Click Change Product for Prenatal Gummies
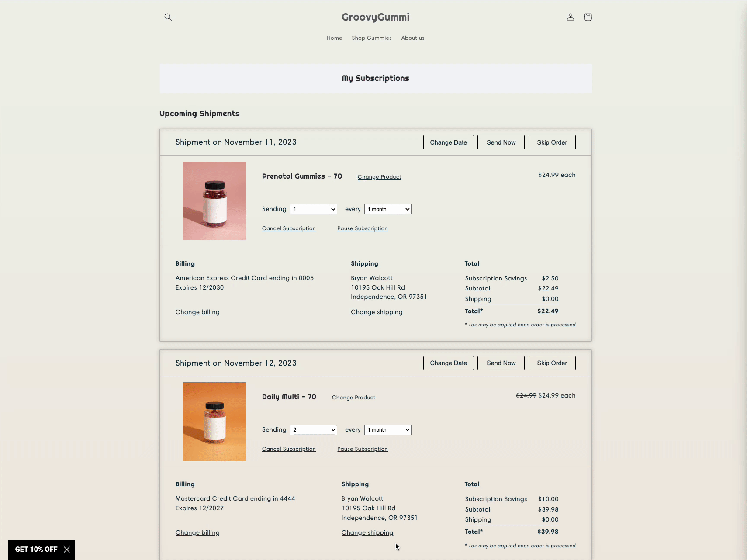747x560 pixels. click(379, 176)
